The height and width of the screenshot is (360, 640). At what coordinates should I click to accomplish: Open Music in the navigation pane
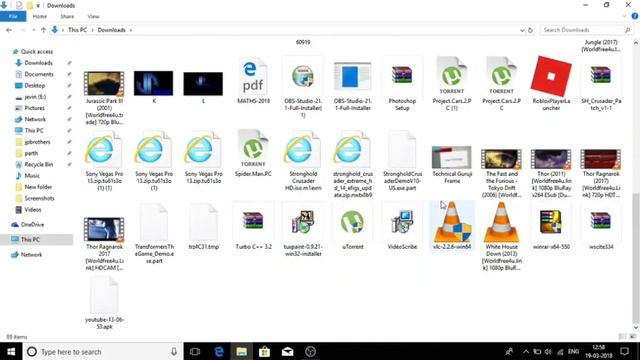[32, 176]
